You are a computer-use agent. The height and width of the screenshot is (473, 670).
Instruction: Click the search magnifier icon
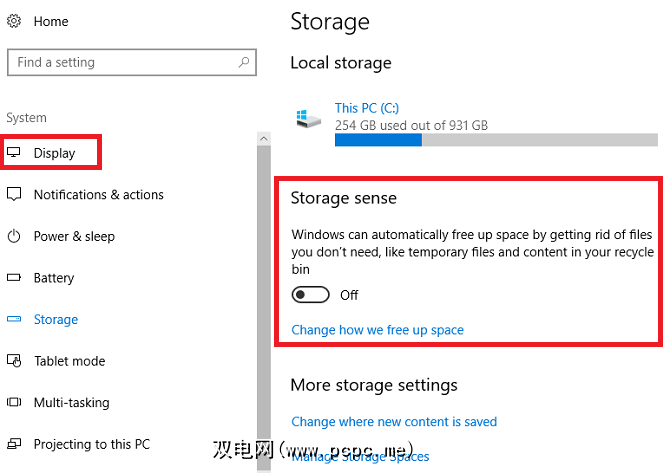point(244,62)
